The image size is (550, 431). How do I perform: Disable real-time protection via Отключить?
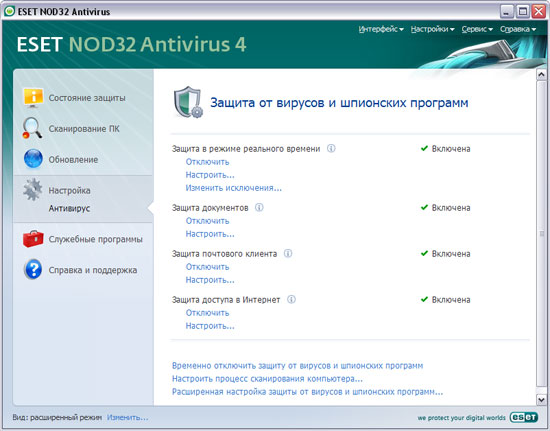coord(207,162)
